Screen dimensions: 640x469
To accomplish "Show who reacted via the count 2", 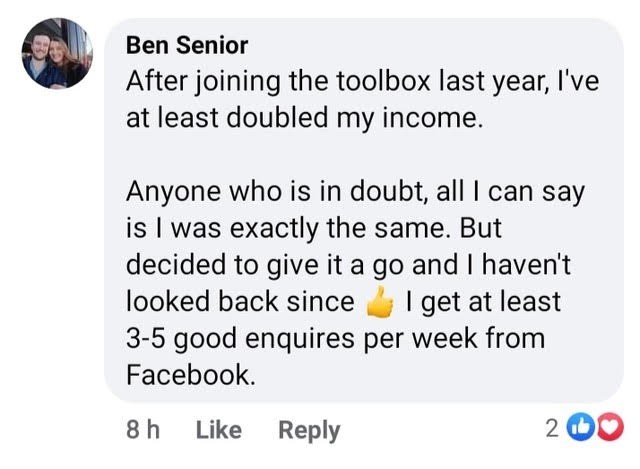I will coord(553,429).
